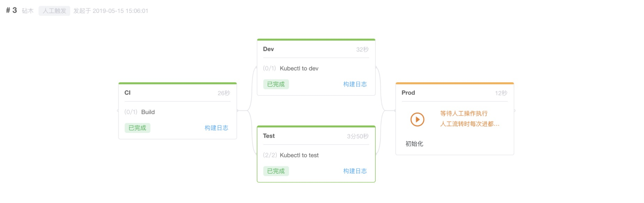Click the 3分50秒 duration in Test card
This screenshot has width=644, height=203.
[357, 136]
